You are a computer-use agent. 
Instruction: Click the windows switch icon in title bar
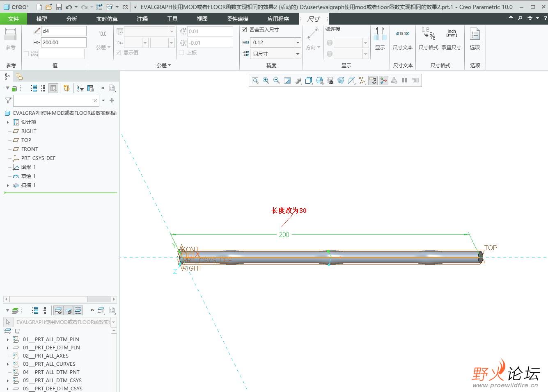pos(109,7)
